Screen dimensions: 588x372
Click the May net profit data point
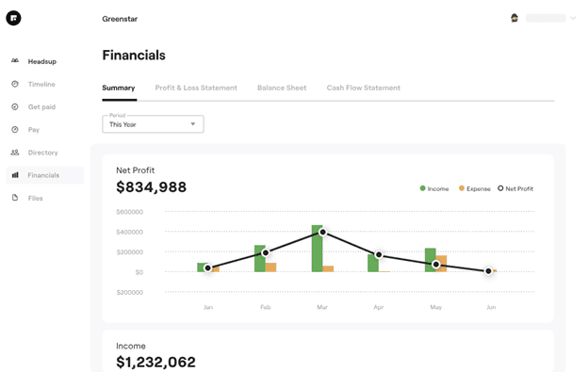click(x=435, y=265)
